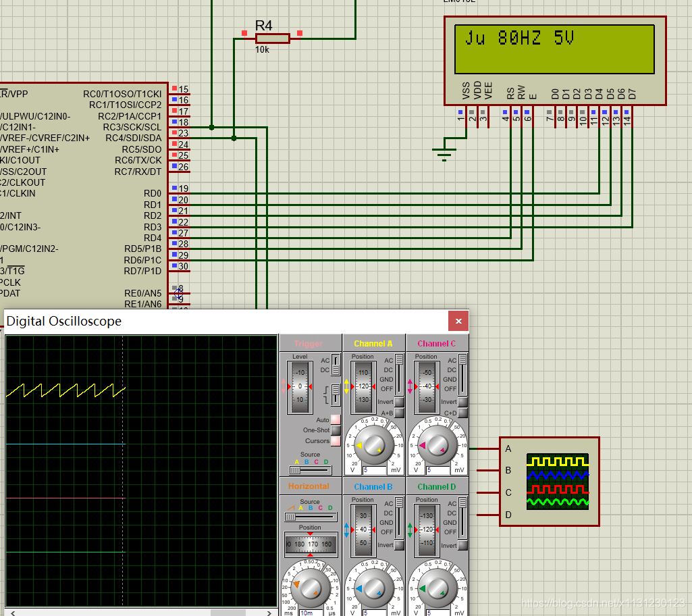
Task: Click Channel C coupling slider
Action: [x=463, y=374]
